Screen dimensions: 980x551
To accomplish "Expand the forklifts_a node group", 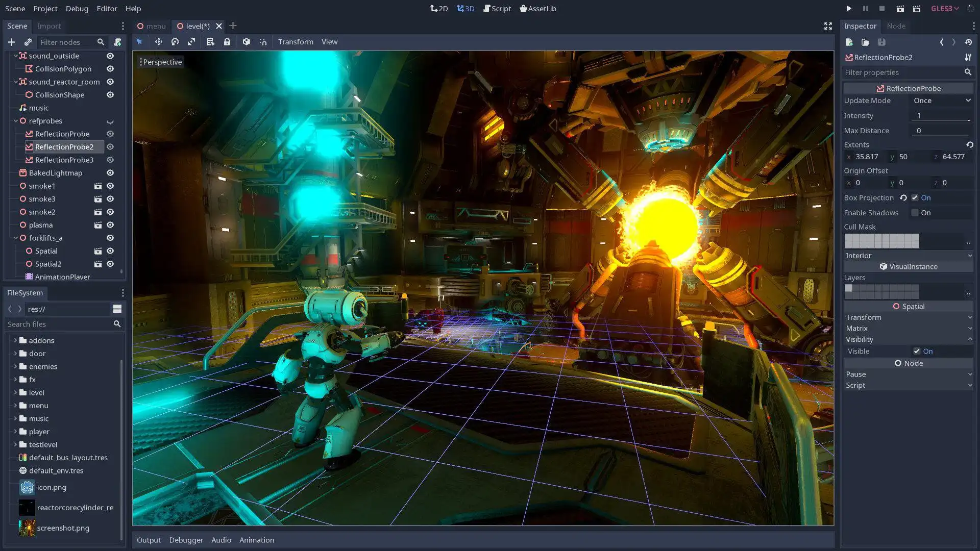I will (x=15, y=237).
